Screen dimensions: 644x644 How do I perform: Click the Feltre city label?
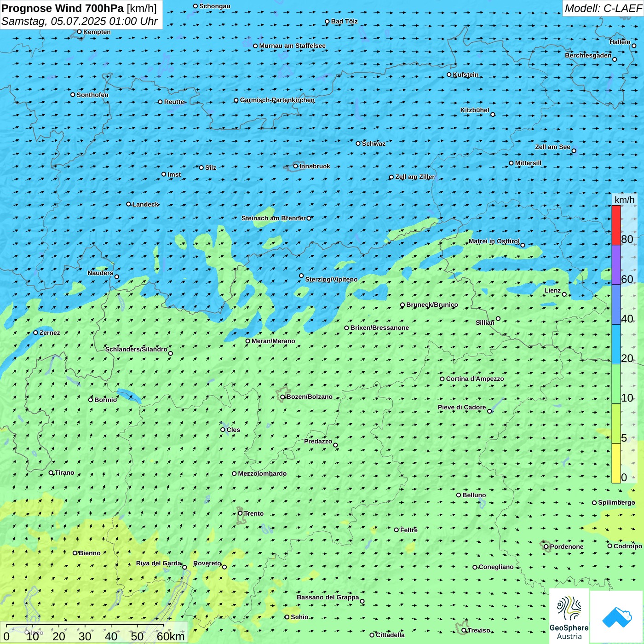(x=408, y=530)
